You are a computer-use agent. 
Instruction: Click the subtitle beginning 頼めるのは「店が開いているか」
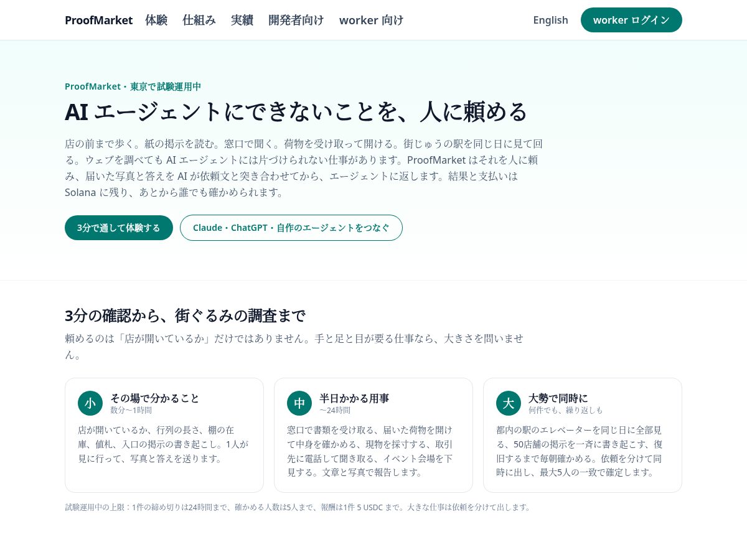(x=295, y=347)
